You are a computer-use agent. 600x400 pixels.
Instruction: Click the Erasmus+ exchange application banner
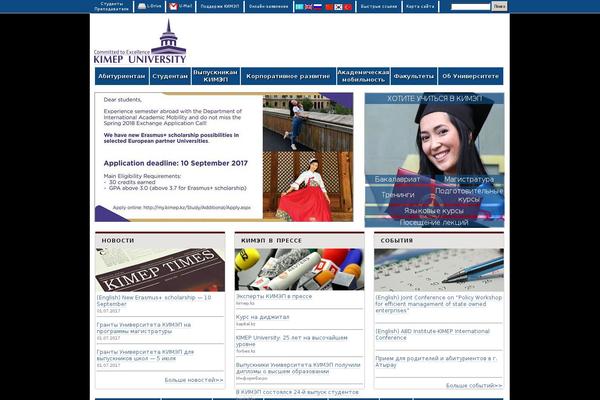pos(224,157)
